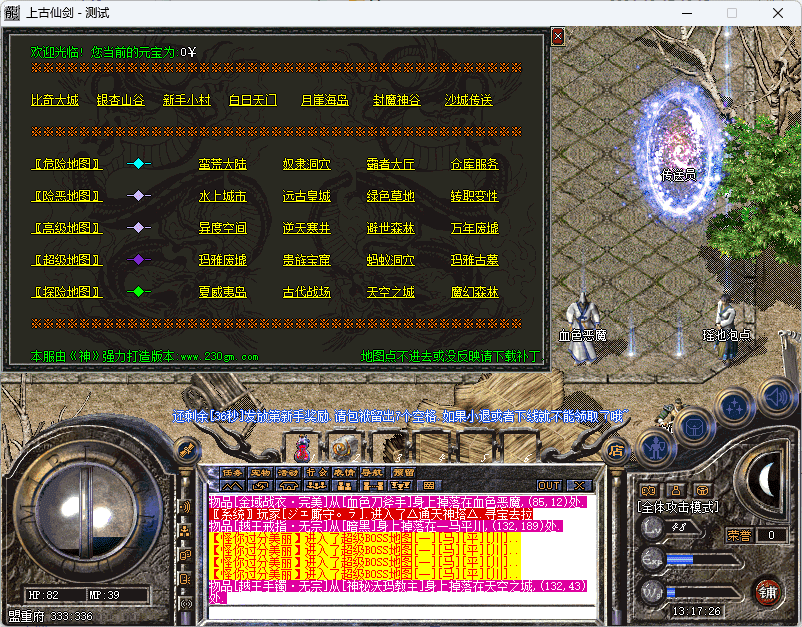Click the HP/MP orb gauge
This screenshot has height=627, width=802.
click(x=87, y=516)
